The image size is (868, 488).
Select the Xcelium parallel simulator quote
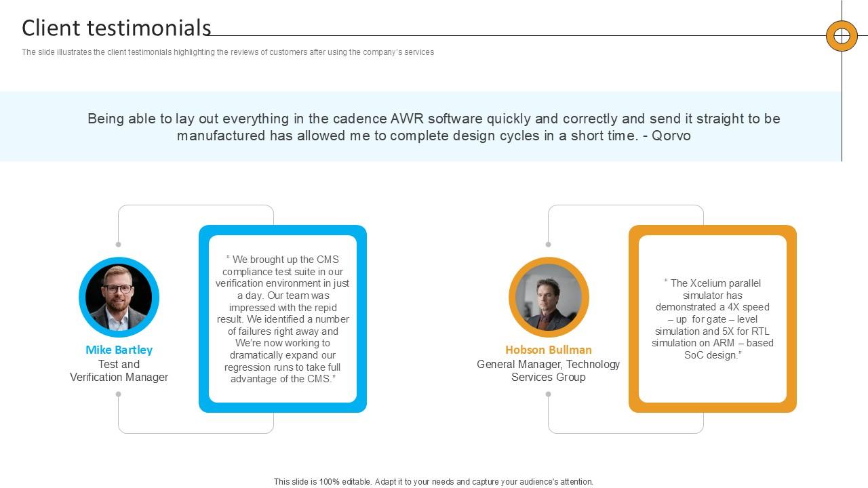[713, 319]
